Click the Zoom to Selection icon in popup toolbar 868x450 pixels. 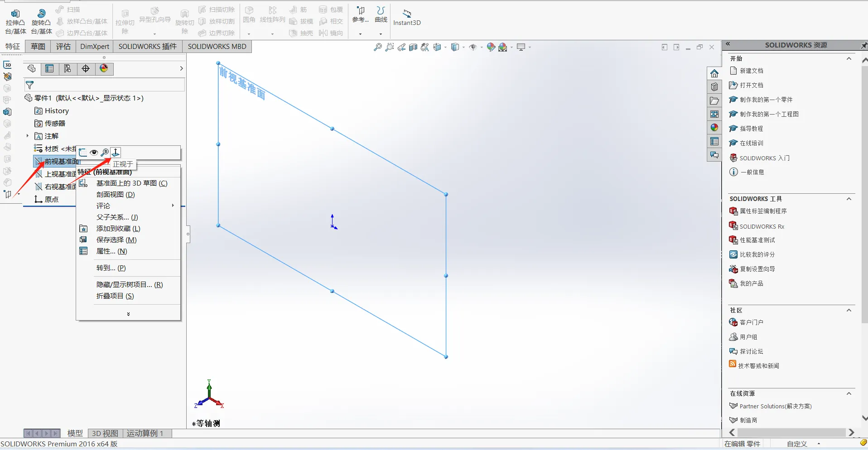pyautogui.click(x=105, y=152)
